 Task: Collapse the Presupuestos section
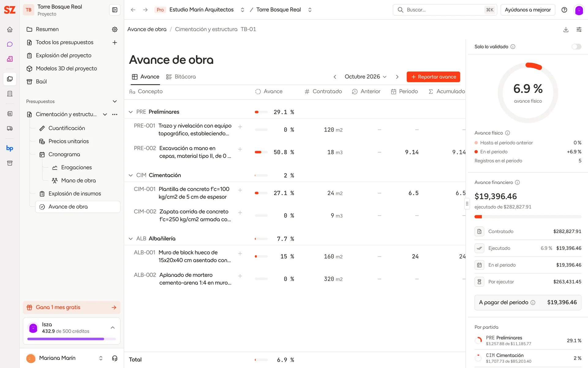pyautogui.click(x=115, y=102)
